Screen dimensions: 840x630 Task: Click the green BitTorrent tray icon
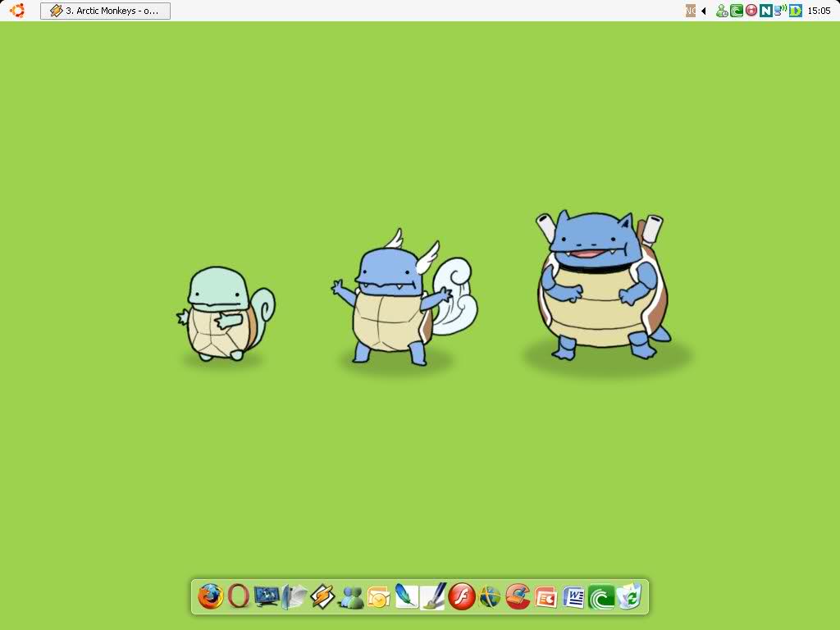pos(737,11)
